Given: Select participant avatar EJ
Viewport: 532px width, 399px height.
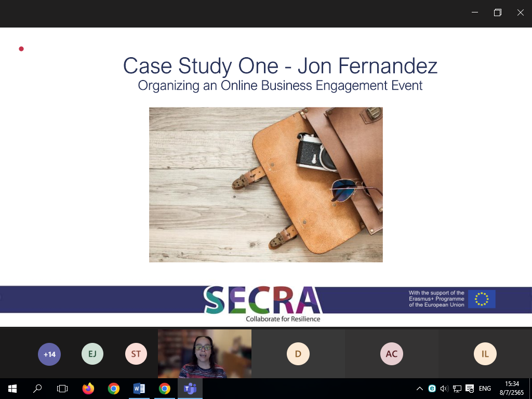Looking at the screenshot, I should coord(92,354).
